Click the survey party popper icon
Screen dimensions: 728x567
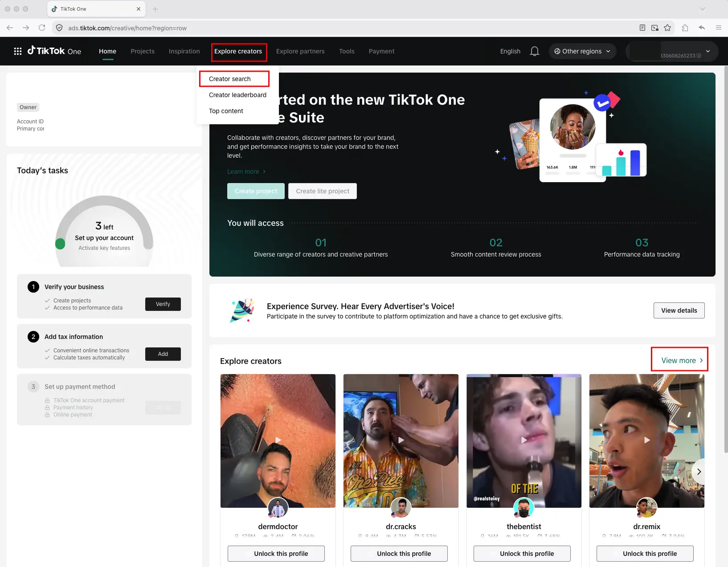coord(242,310)
